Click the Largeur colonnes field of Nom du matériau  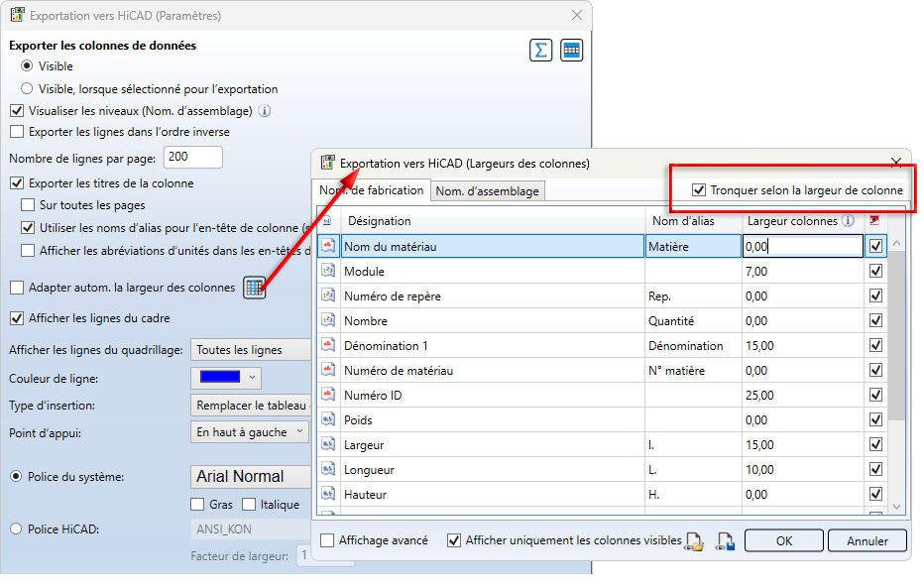[x=803, y=246]
